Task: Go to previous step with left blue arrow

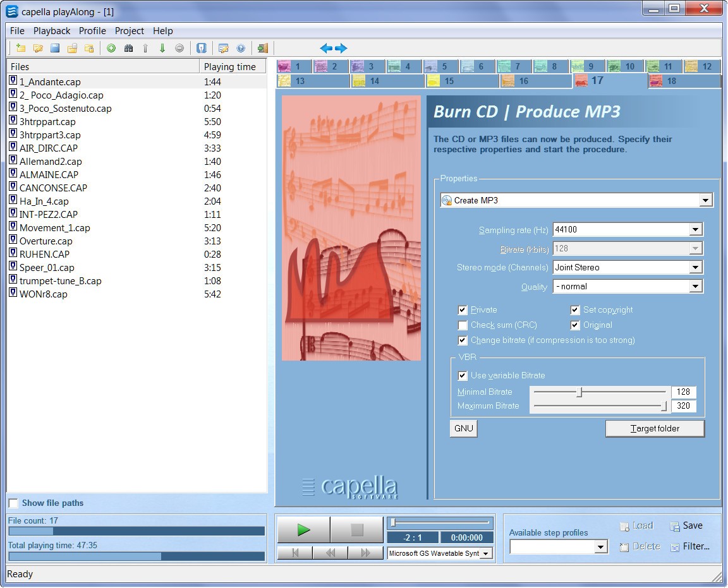Action: click(x=326, y=48)
